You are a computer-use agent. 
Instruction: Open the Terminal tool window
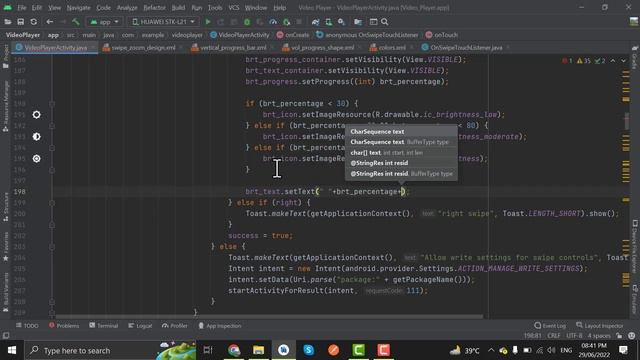coord(104,326)
